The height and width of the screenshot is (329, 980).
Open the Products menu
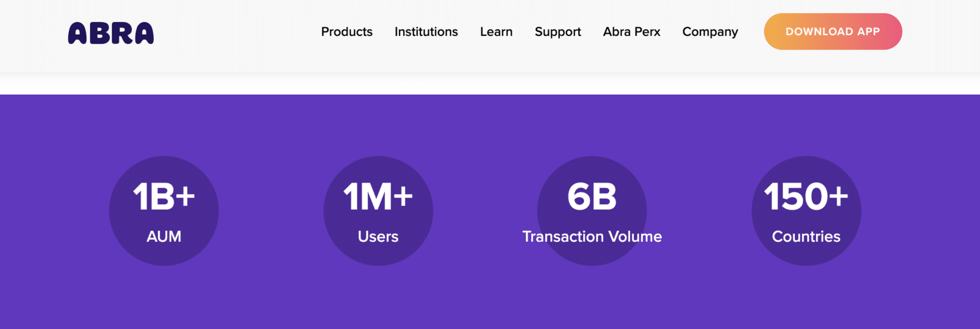pos(347,32)
